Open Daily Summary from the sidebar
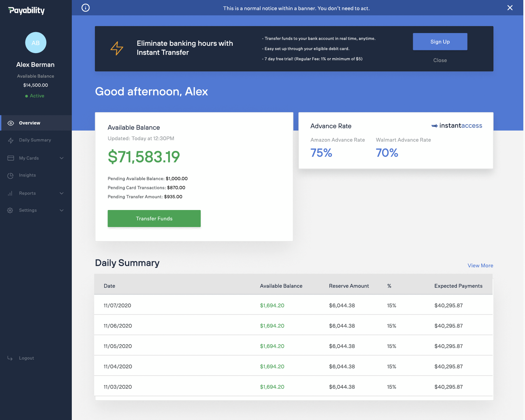The image size is (525, 420). click(35, 140)
